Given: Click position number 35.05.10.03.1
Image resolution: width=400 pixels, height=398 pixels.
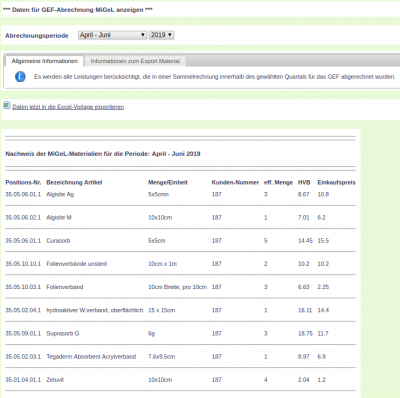Looking at the screenshot, I should 23,287.
